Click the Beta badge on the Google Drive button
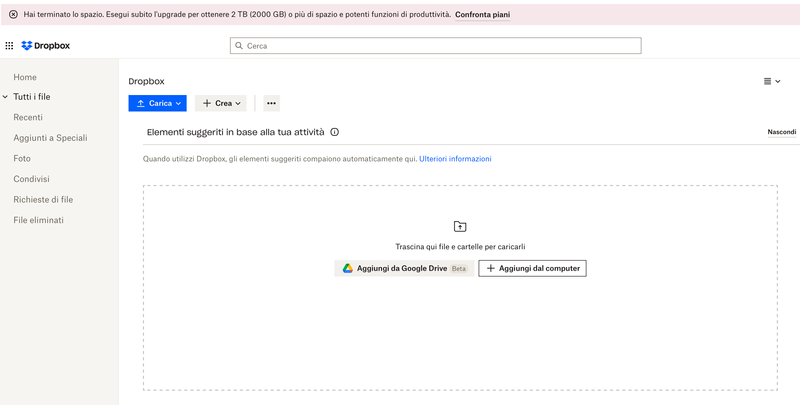The width and height of the screenshot is (800, 405). 459,269
